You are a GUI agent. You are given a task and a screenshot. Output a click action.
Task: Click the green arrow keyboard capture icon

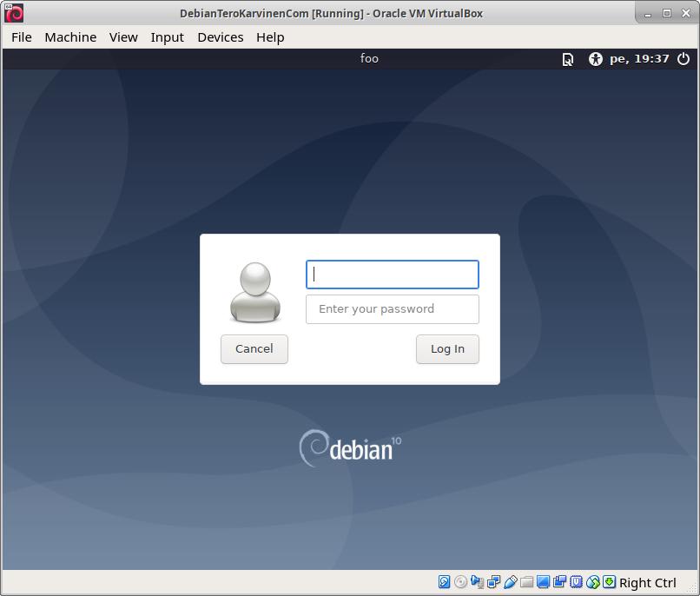(x=609, y=582)
